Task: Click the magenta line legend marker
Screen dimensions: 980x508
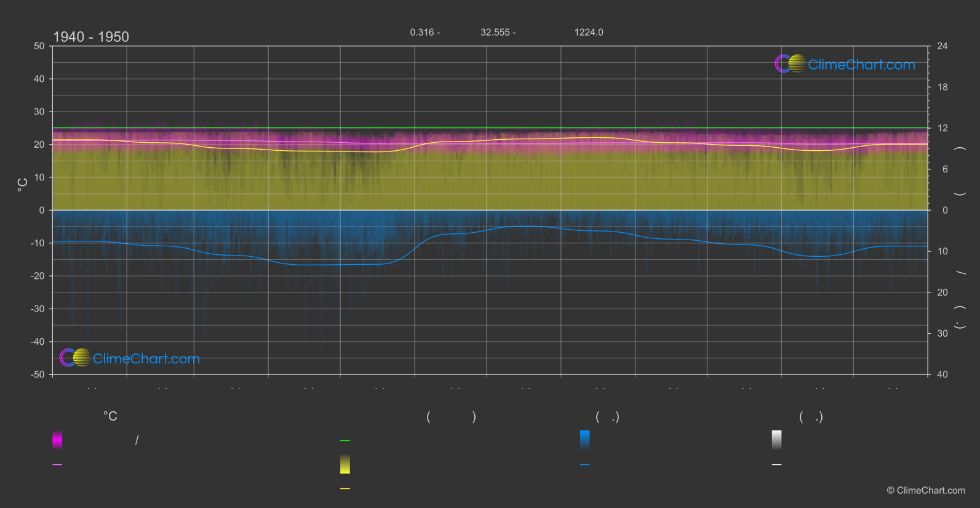Action: pyautogui.click(x=57, y=465)
